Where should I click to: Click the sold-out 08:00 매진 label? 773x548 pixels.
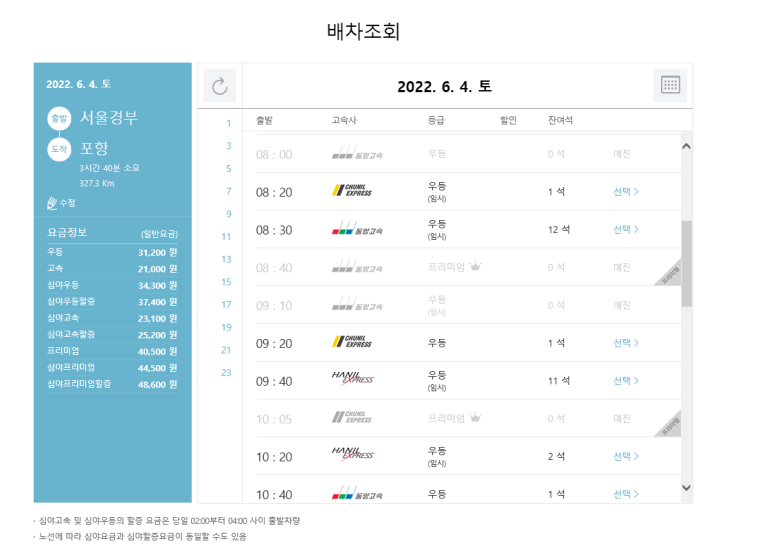pos(622,154)
